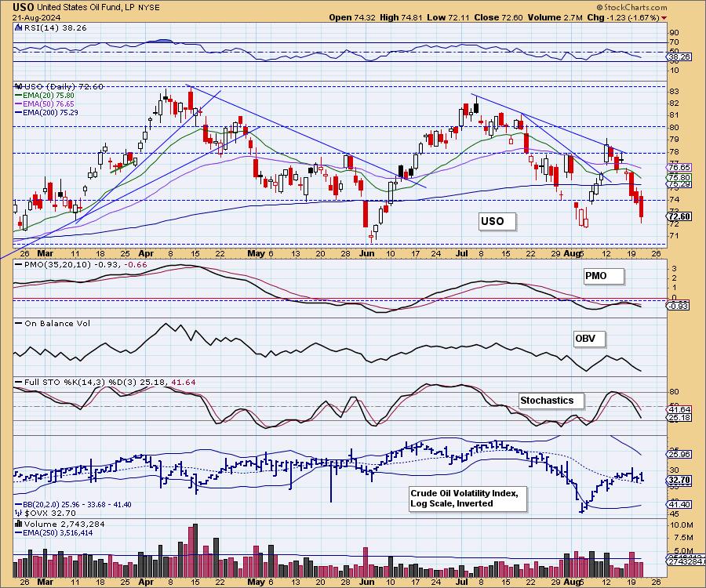
Task: Click the EMA(250) 3,516,414 legend entry
Action: coord(54,532)
